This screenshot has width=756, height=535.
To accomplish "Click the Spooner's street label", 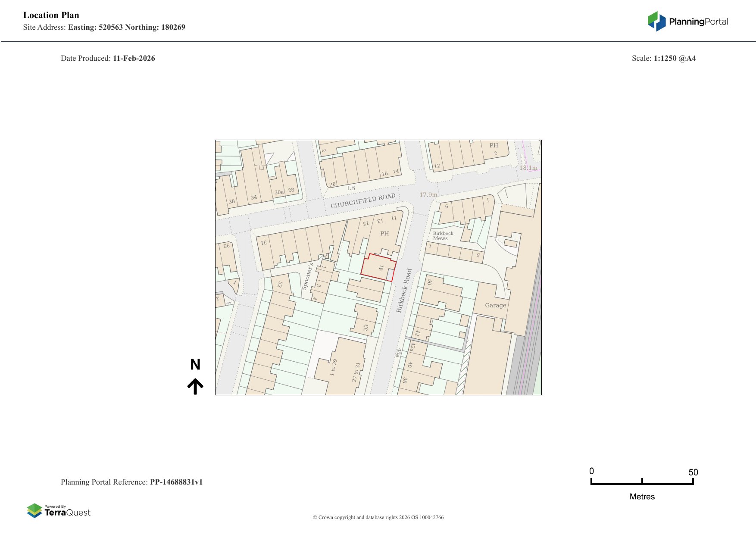I will [307, 276].
